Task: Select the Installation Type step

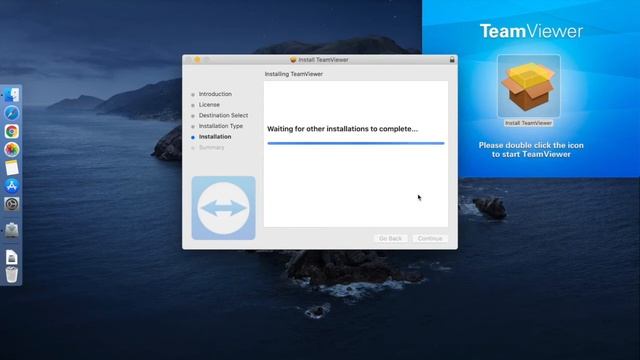Action: [x=221, y=126]
